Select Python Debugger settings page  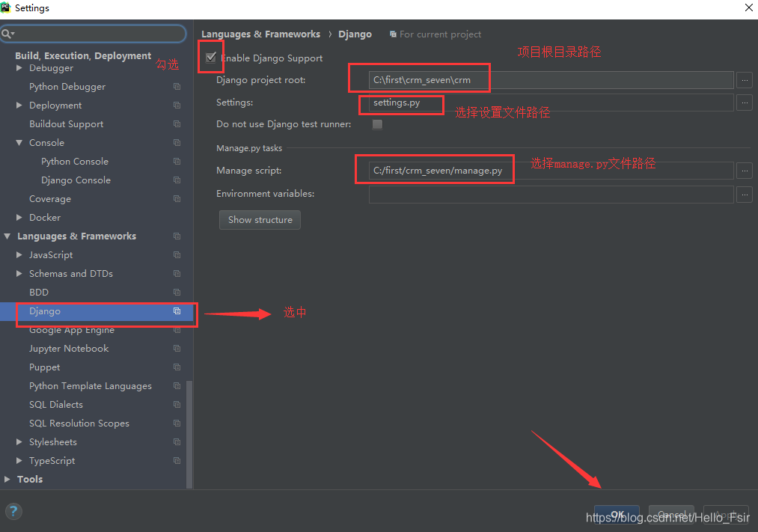67,87
